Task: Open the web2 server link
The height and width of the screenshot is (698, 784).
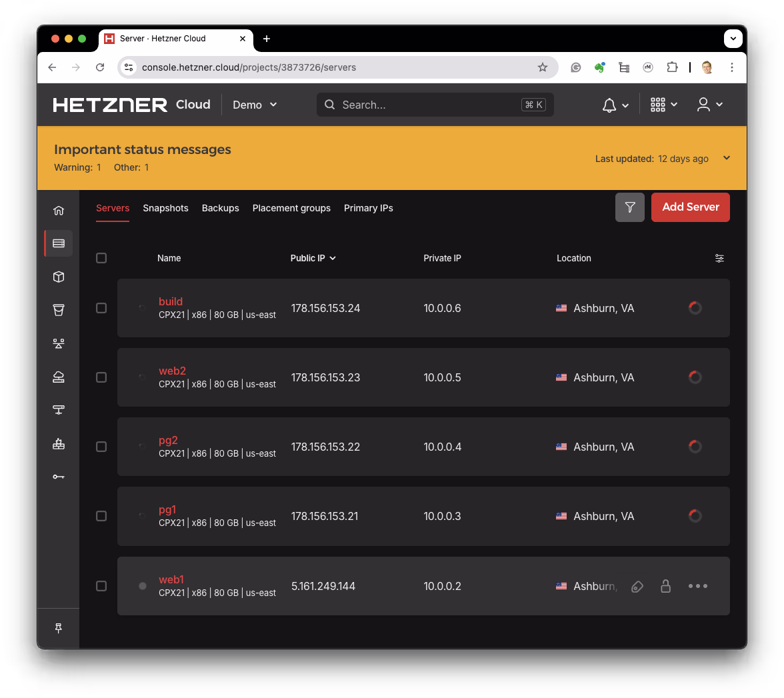Action: coord(172,371)
